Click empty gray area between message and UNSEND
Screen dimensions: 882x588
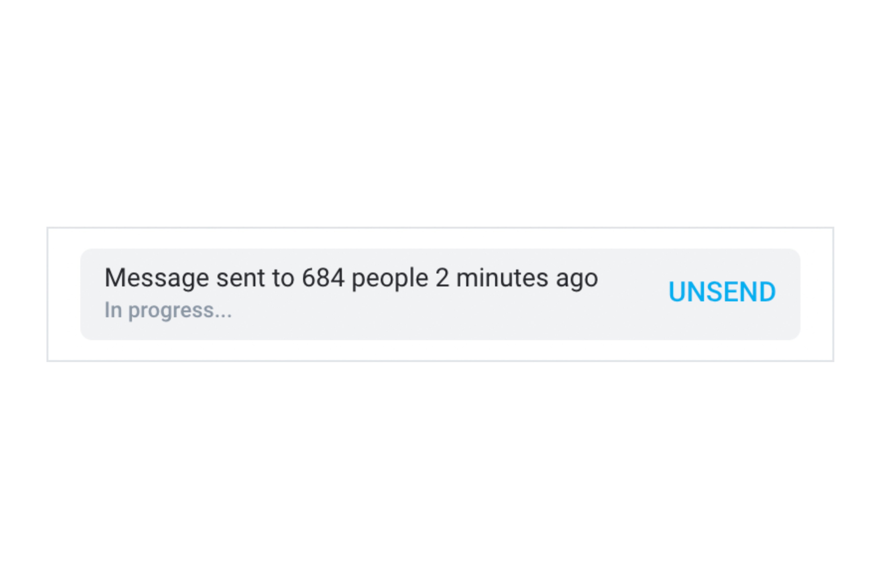point(634,294)
